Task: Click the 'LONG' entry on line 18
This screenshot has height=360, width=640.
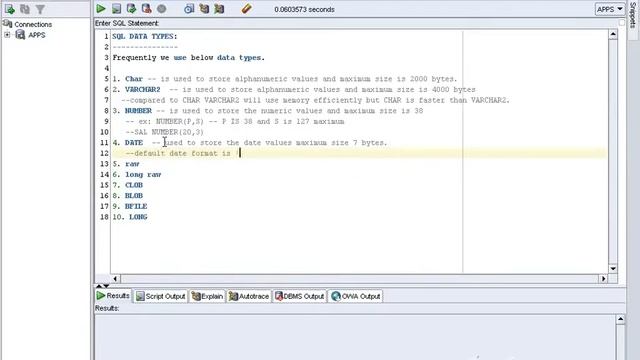Action: (138, 217)
